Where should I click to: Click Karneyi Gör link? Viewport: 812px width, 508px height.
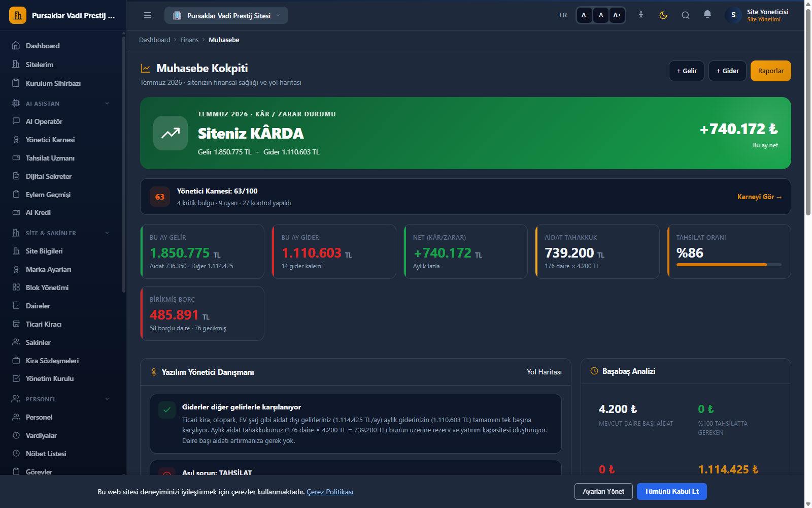[x=760, y=197]
